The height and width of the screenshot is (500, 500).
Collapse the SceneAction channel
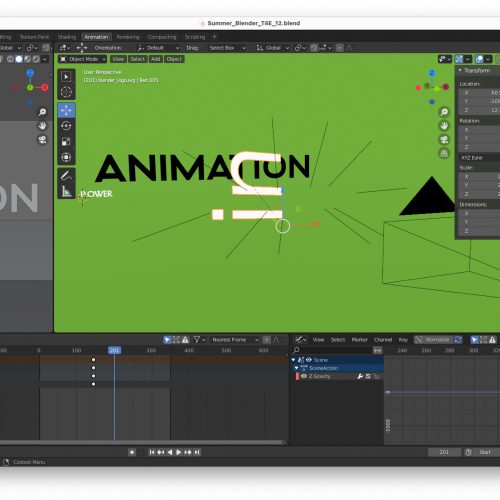[x=296, y=368]
